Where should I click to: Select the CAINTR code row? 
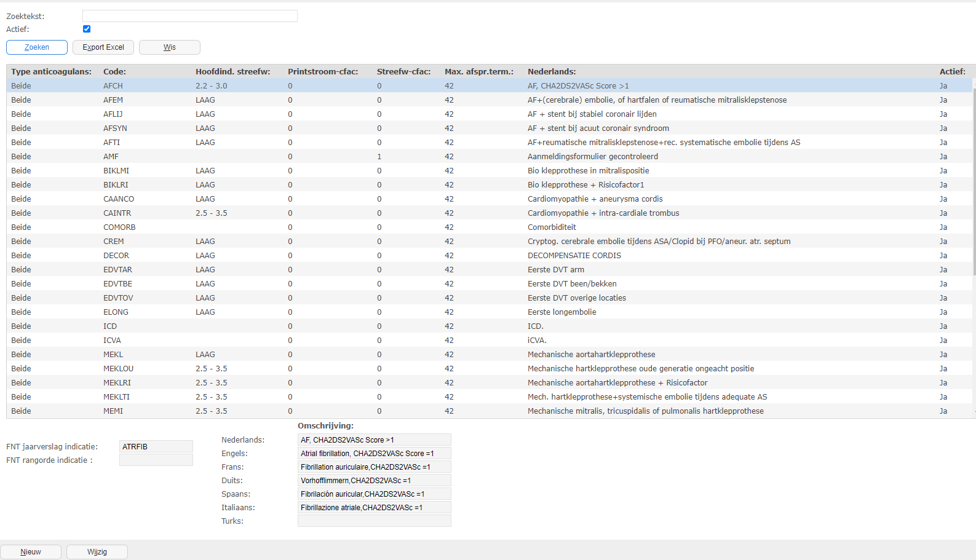[490, 213]
